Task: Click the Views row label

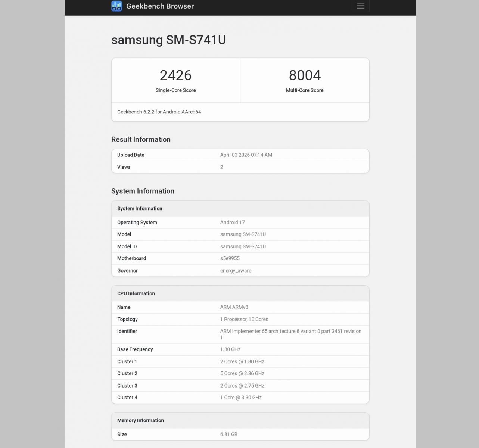Action: pos(124,167)
